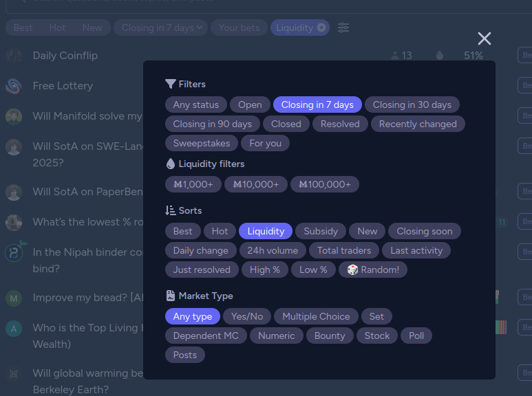This screenshot has height=396, width=532.
Task: Sort by Daily change
Action: (x=200, y=250)
